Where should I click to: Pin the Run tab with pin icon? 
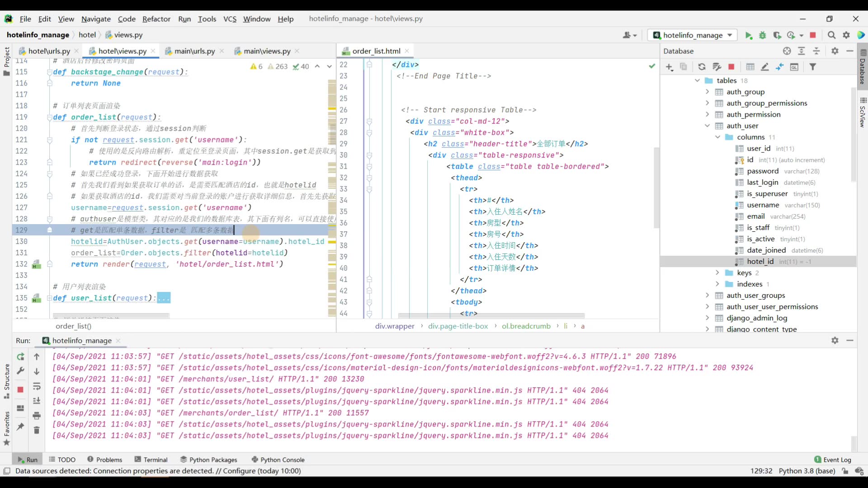pyautogui.click(x=20, y=426)
